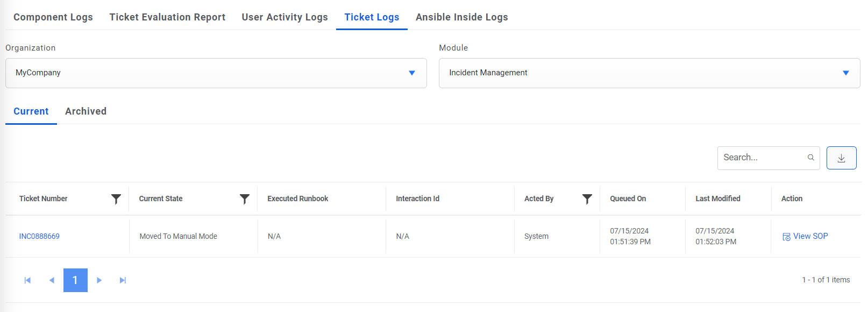868x312 pixels.
Task: Click into the Search input field
Action: [x=761, y=158]
